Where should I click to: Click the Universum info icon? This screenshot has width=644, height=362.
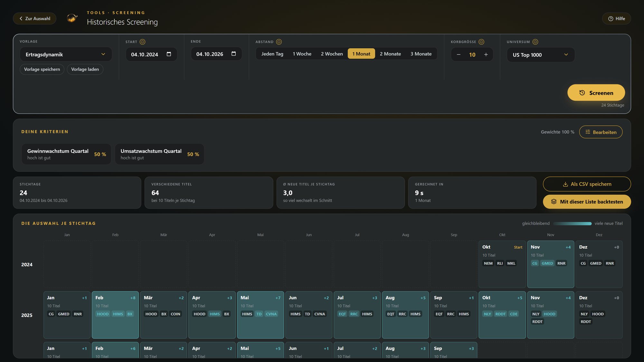click(x=535, y=42)
